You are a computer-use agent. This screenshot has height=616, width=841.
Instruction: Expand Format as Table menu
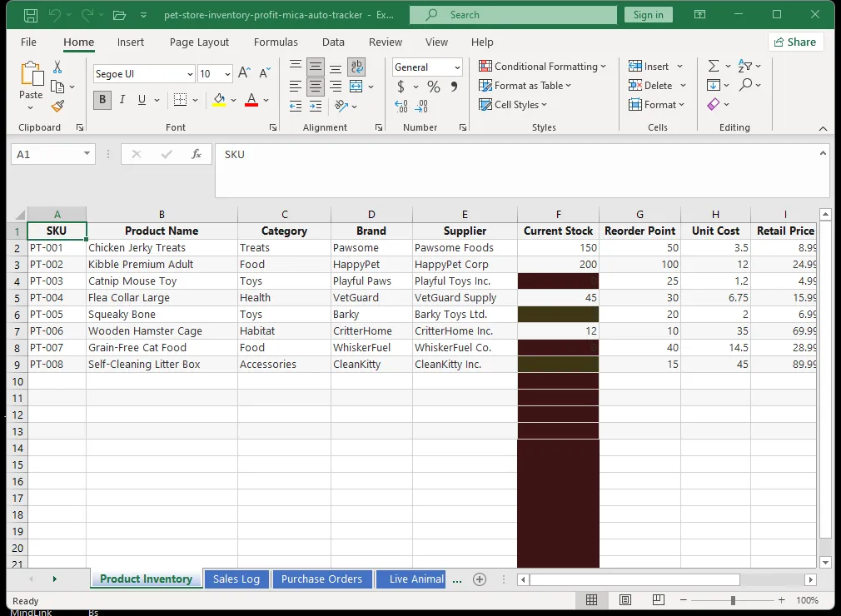click(525, 85)
